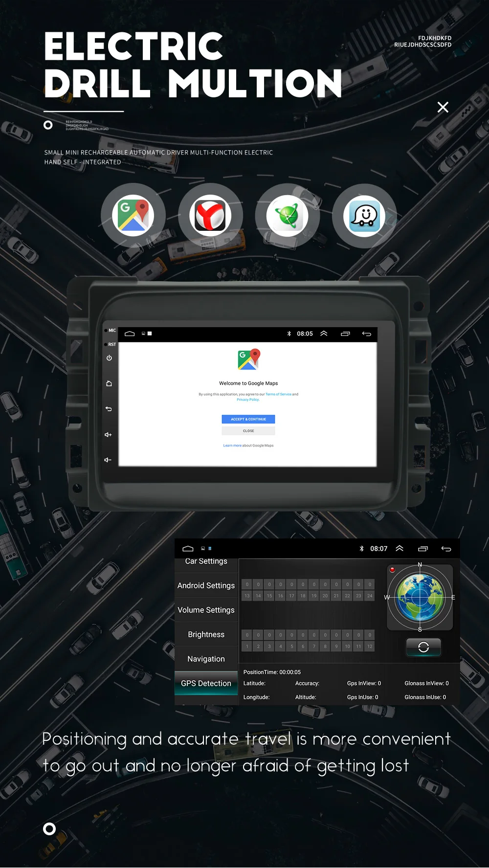Click the Altitude: label

[x=306, y=697]
